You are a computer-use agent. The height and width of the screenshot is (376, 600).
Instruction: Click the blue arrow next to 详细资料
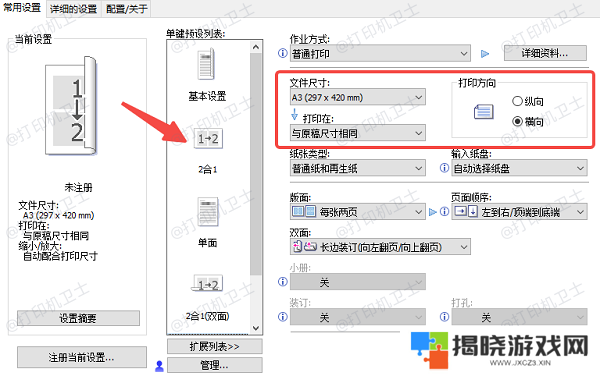click(485, 54)
